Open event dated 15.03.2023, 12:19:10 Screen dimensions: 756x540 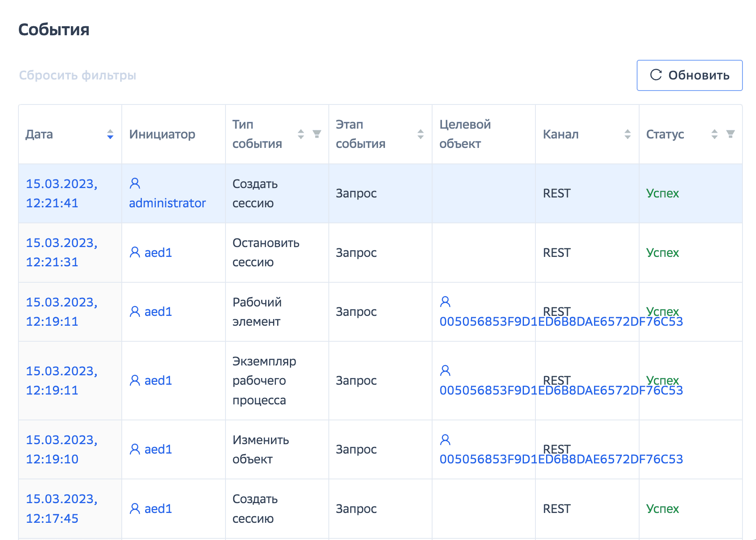[x=61, y=449]
